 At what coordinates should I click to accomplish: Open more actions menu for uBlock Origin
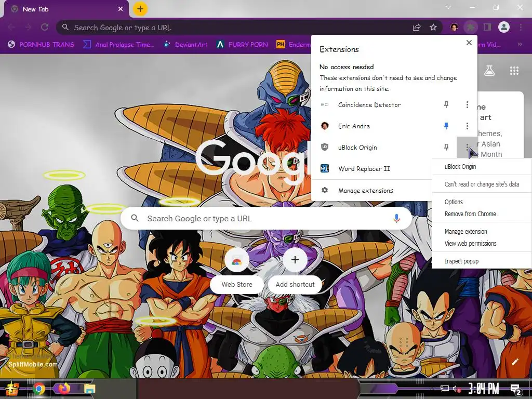467,147
